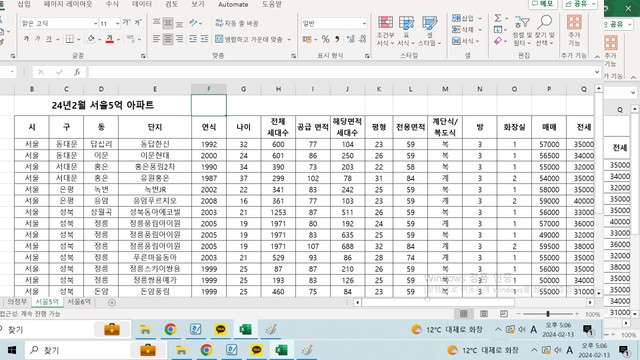Viewport: 640px width, 360px height.
Task: Apply comma style
Action: point(337,39)
